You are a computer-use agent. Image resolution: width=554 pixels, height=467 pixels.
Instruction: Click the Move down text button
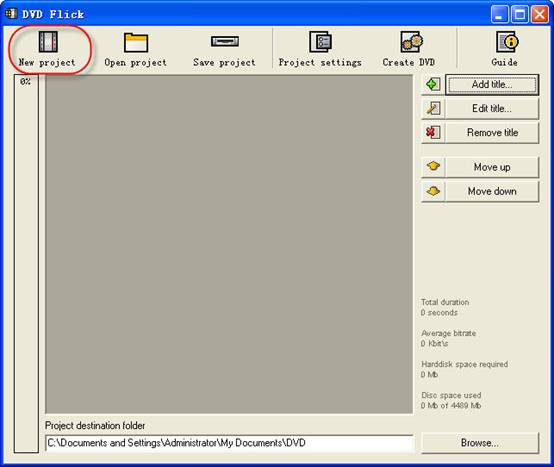pyautogui.click(x=492, y=191)
